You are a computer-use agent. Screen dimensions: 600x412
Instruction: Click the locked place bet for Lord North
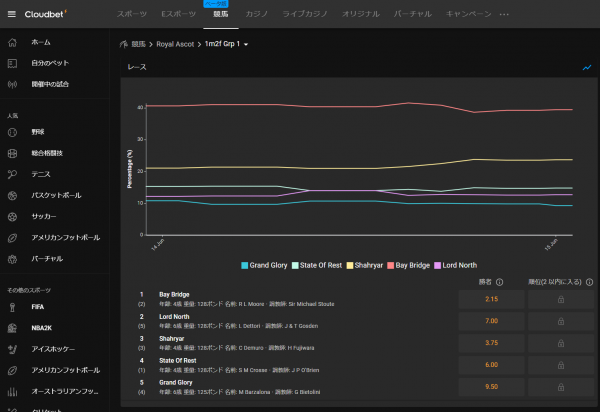(561, 321)
